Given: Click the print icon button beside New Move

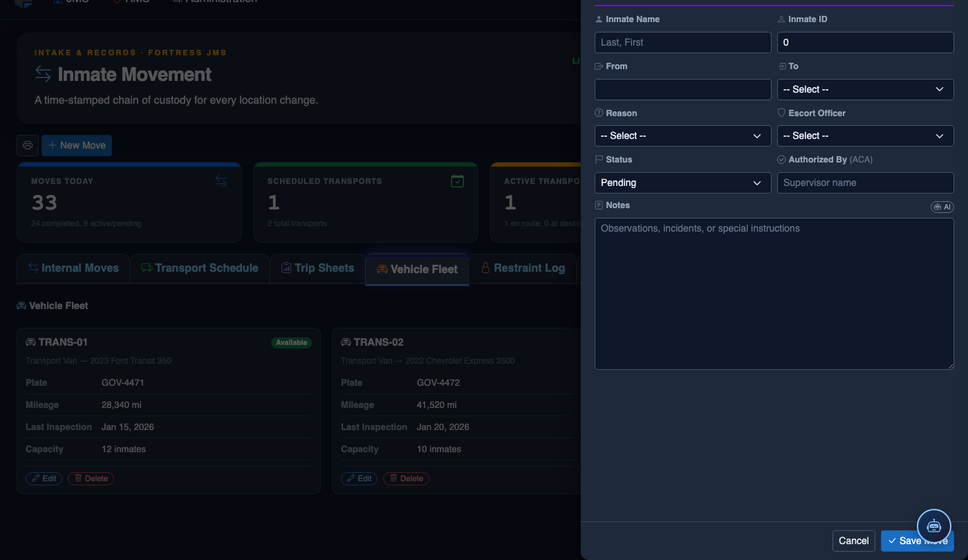Looking at the screenshot, I should tap(28, 146).
